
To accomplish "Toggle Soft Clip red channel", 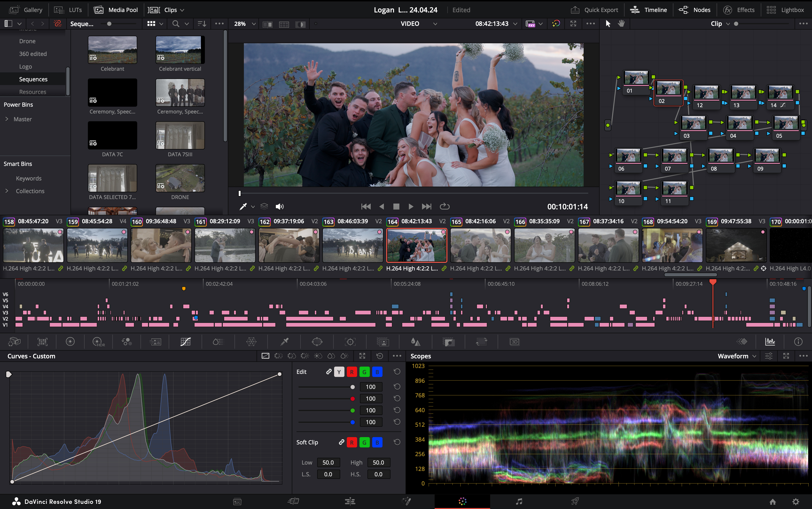I will click(352, 442).
